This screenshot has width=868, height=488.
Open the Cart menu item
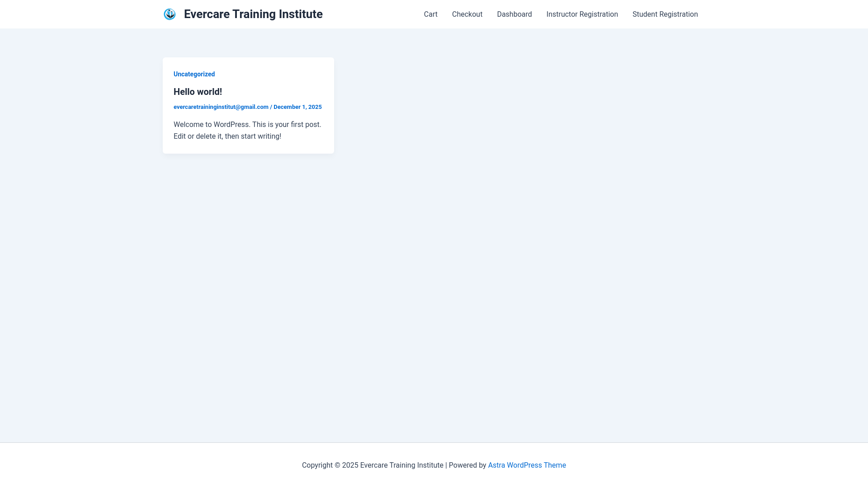430,14
